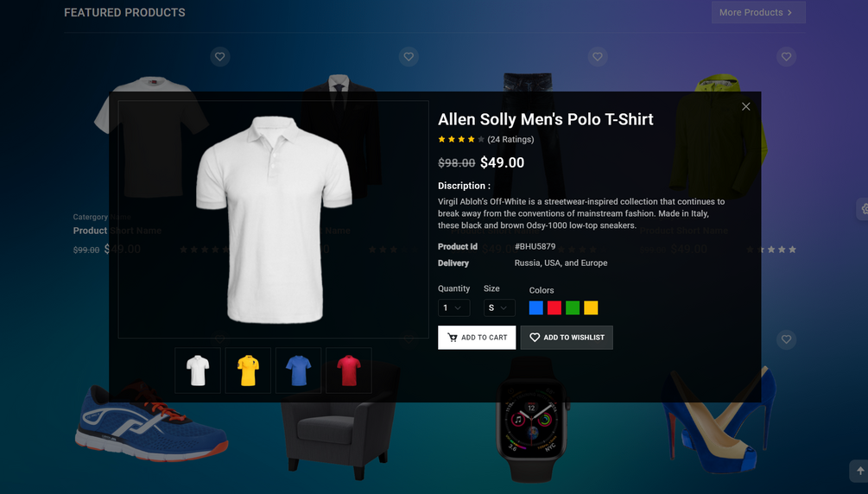Open More Products link
The height and width of the screenshot is (494, 868).
tap(758, 12)
